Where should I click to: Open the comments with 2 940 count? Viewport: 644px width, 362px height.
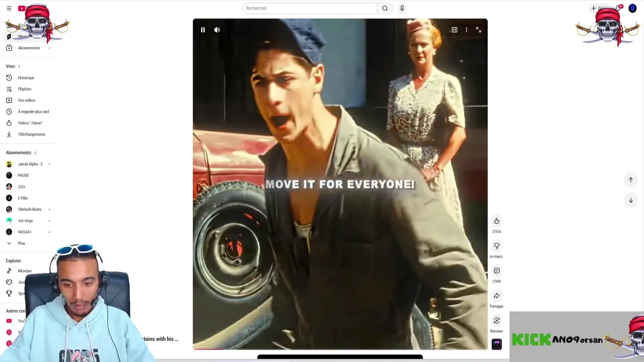[x=497, y=271]
